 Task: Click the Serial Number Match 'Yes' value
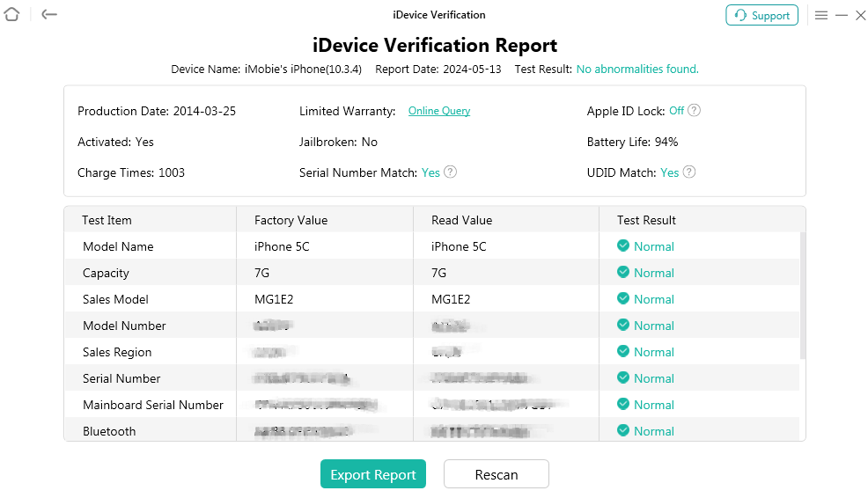click(x=430, y=172)
